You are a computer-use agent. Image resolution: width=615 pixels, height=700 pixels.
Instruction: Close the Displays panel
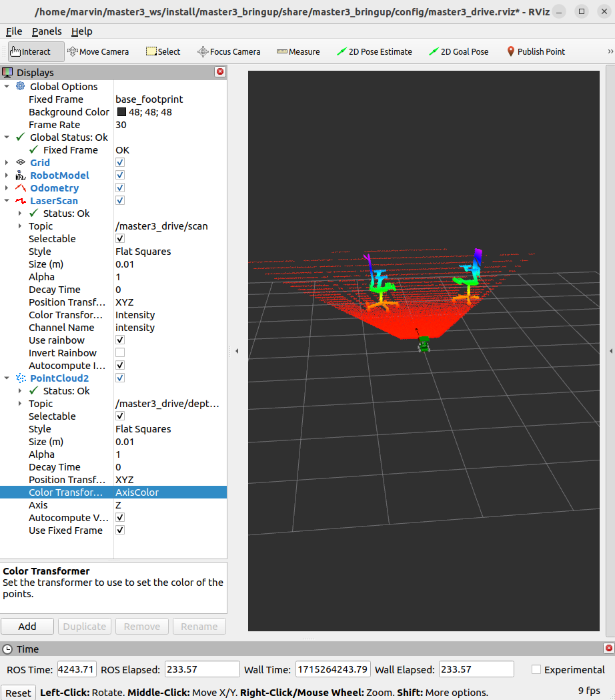(x=220, y=72)
